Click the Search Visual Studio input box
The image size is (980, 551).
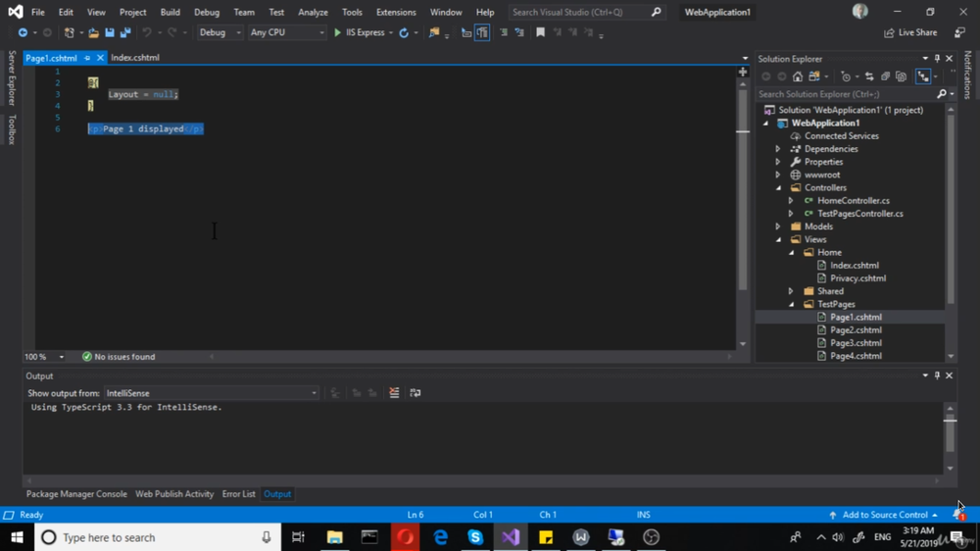tap(586, 12)
